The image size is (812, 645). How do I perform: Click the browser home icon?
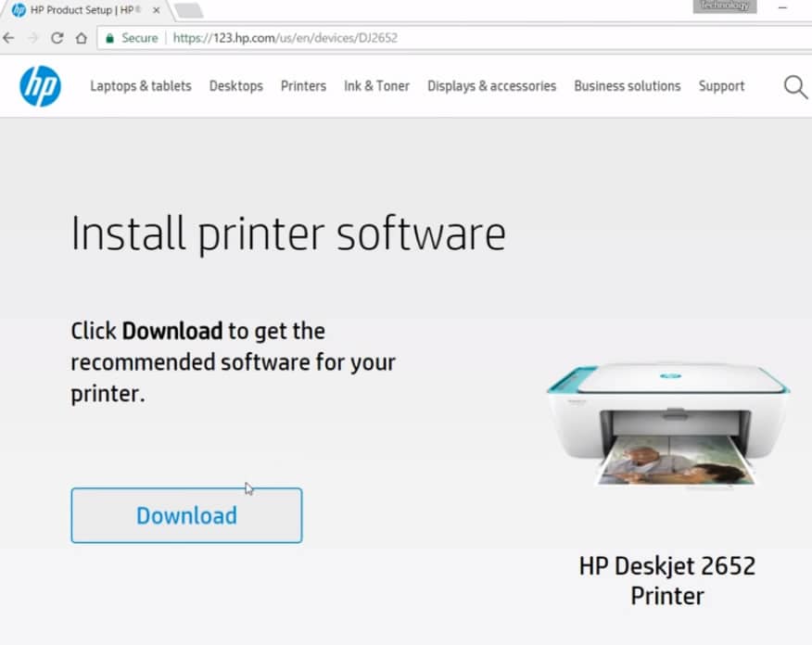(x=79, y=38)
